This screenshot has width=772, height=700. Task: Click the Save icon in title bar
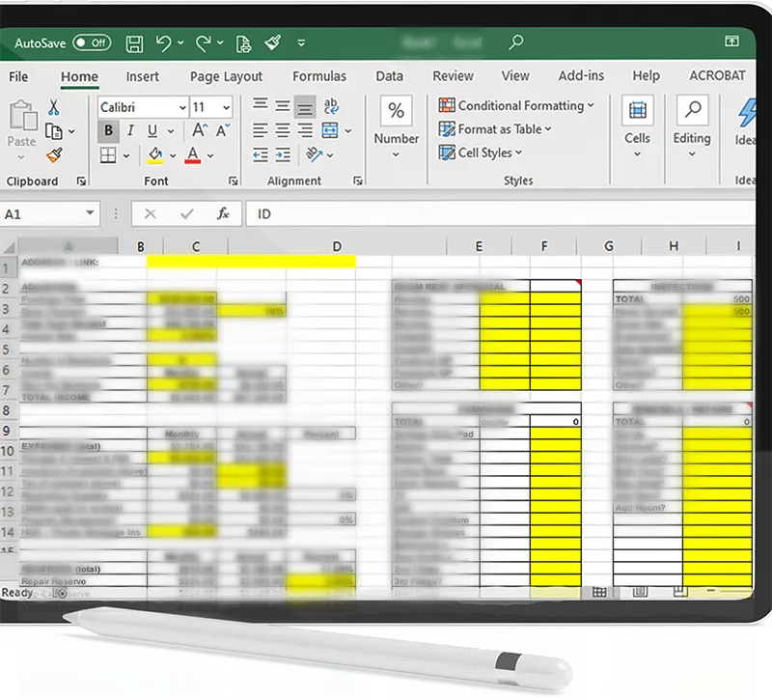click(134, 43)
